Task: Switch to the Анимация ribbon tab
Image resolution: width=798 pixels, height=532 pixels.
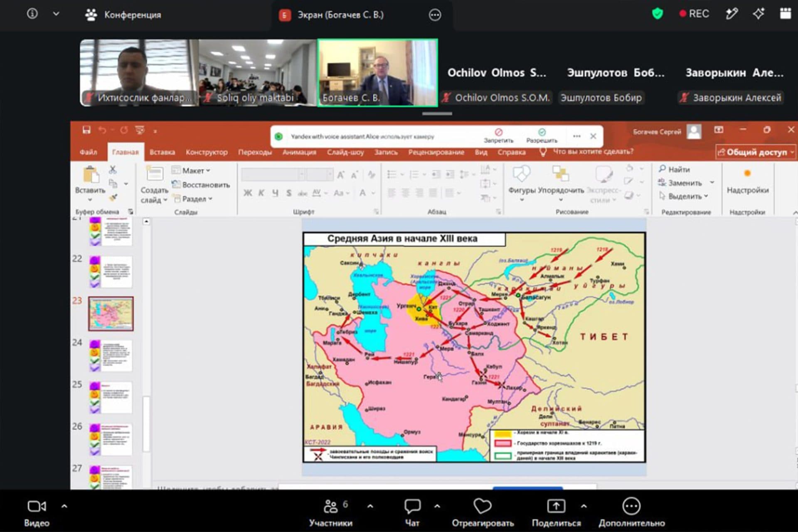Action: 299,152
